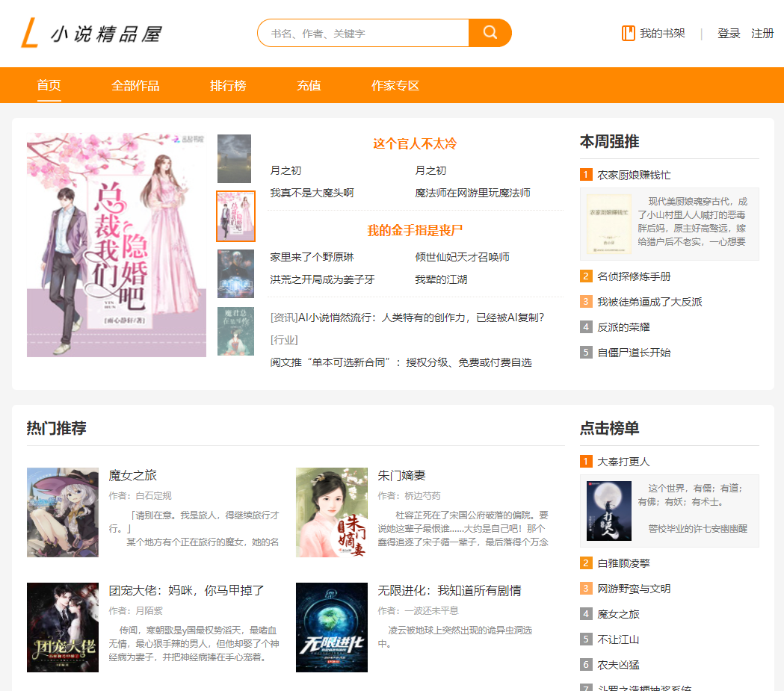Open 魔女之旅 in the 点击榜单 list
This screenshot has width=784, height=691.
619,614
